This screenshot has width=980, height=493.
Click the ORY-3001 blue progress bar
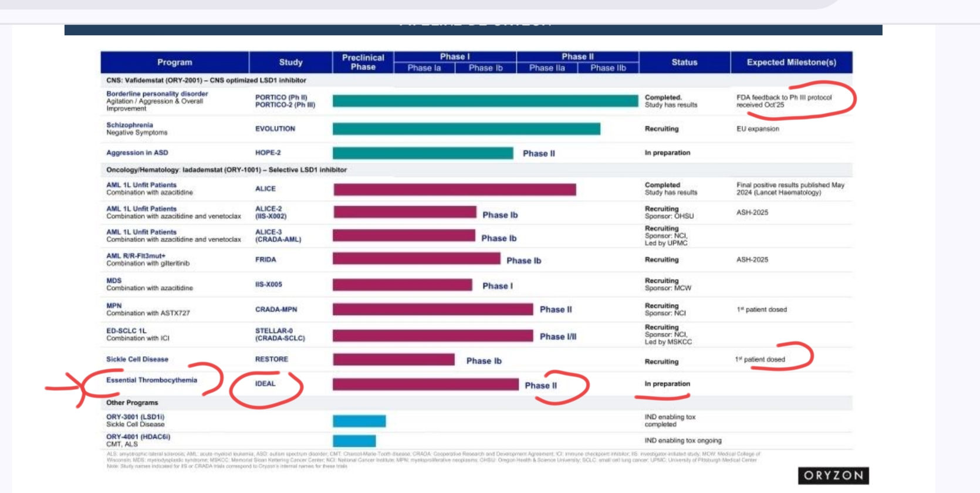(359, 421)
